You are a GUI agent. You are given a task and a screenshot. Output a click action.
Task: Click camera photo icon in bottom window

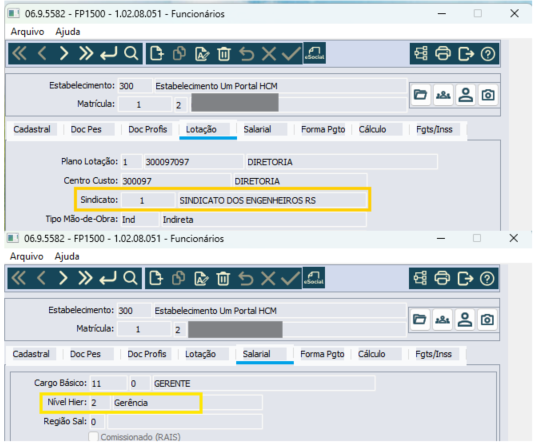487,320
